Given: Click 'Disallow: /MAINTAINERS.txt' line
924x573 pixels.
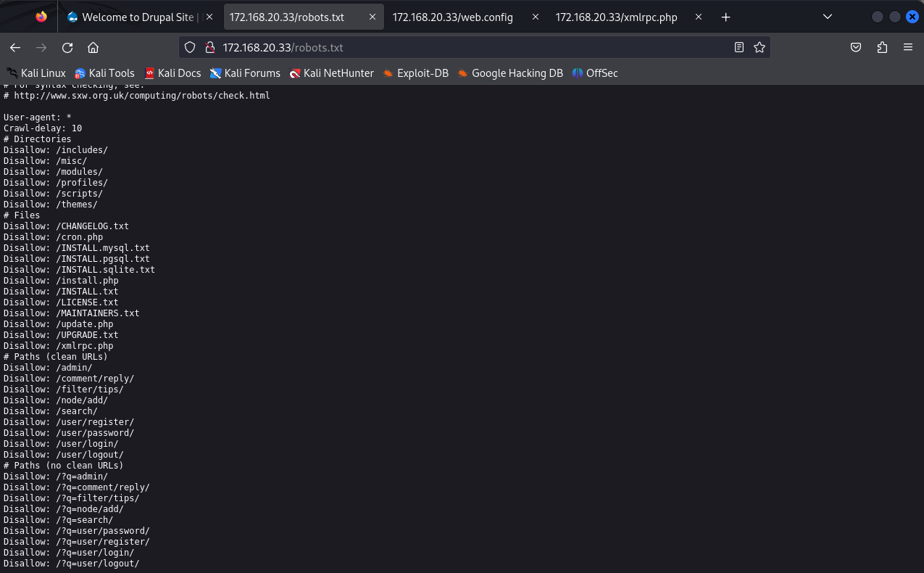Looking at the screenshot, I should point(72,313).
